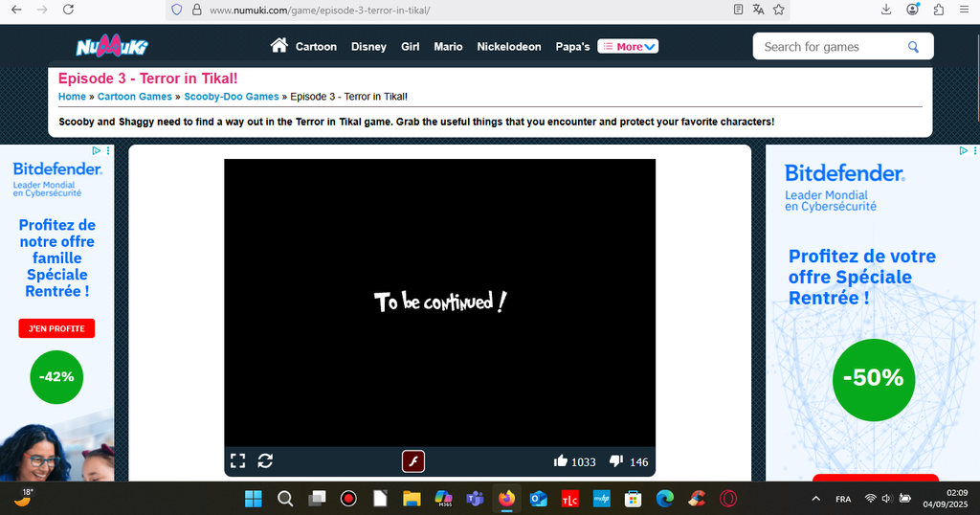This screenshot has height=515, width=980.
Task: Open the Cartoon menu category
Action: tap(316, 47)
